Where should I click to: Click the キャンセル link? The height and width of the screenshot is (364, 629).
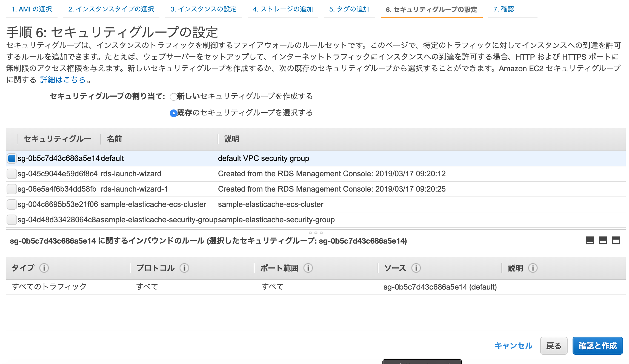513,346
